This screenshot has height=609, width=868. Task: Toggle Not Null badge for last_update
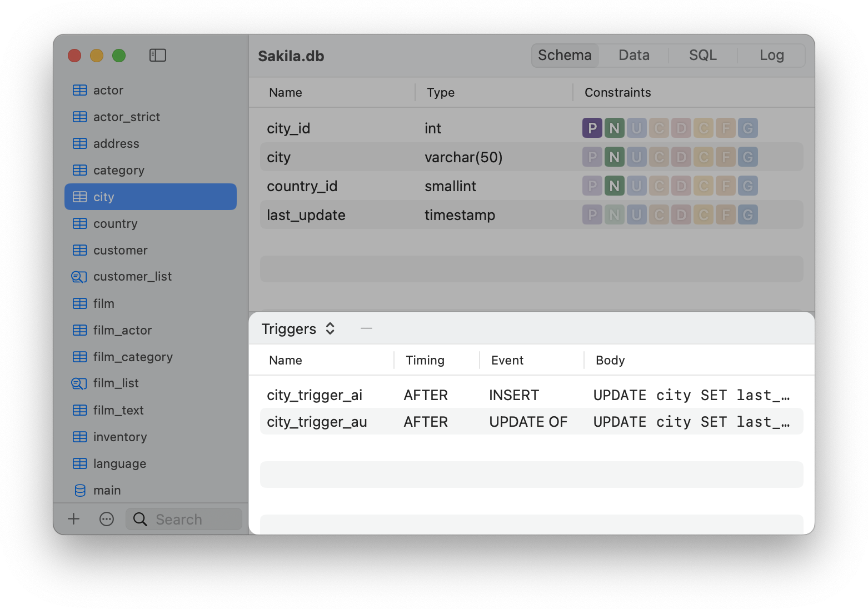pyautogui.click(x=615, y=215)
